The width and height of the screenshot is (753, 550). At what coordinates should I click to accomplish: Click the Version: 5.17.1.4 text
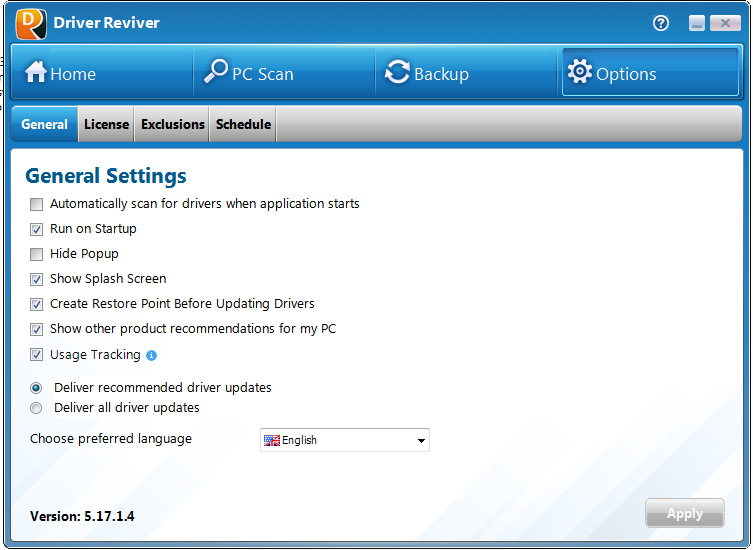pyautogui.click(x=82, y=516)
